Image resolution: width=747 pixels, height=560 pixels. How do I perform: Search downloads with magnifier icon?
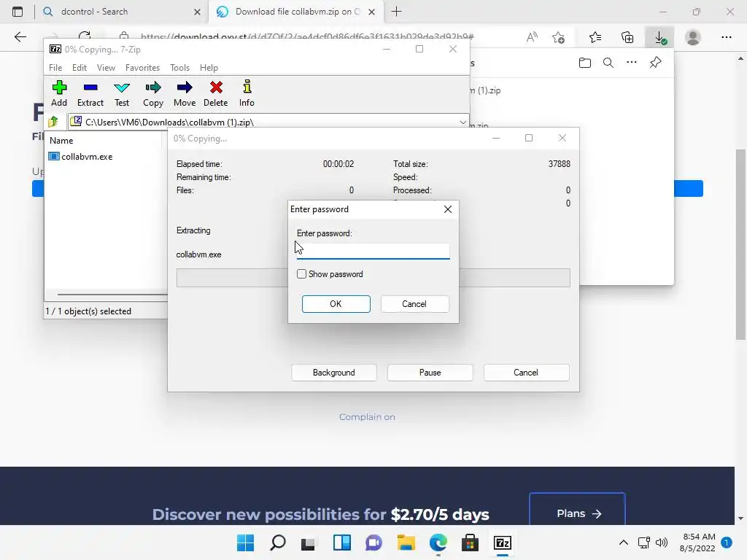(608, 63)
